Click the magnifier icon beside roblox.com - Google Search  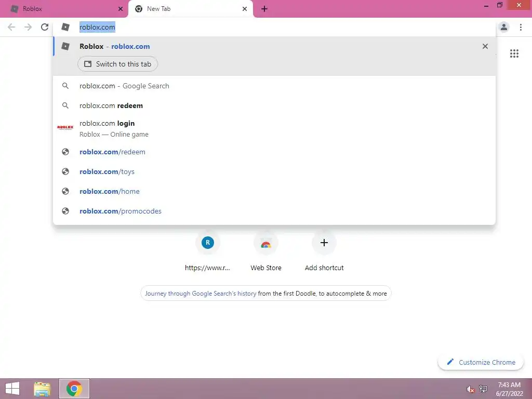click(x=65, y=86)
